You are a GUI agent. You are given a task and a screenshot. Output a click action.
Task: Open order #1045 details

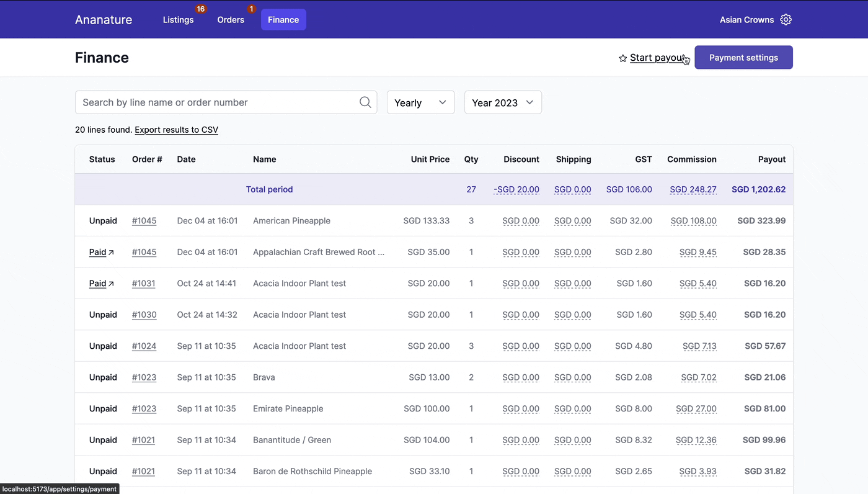(144, 220)
